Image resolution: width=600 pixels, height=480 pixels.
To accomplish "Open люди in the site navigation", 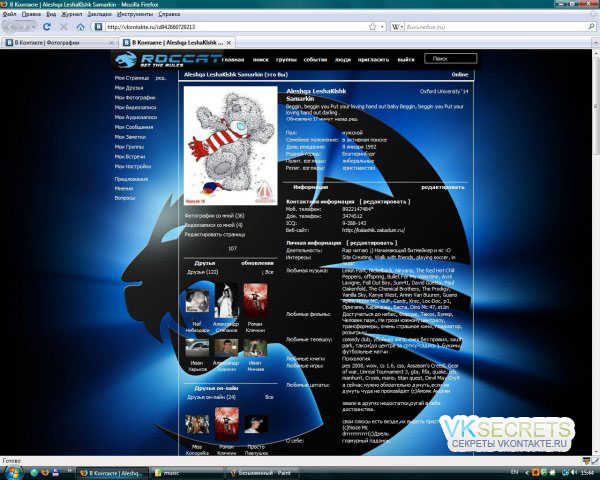I will tap(342, 60).
